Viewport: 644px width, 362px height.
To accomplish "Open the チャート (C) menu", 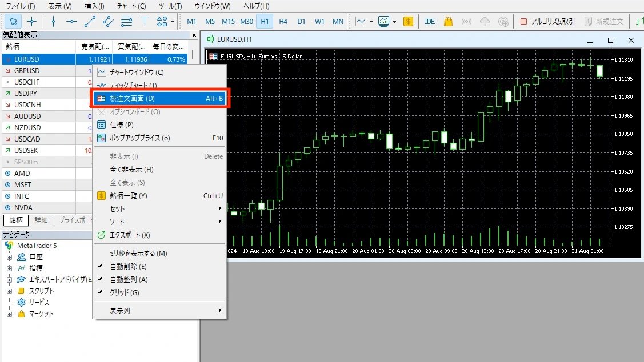I will [131, 6].
